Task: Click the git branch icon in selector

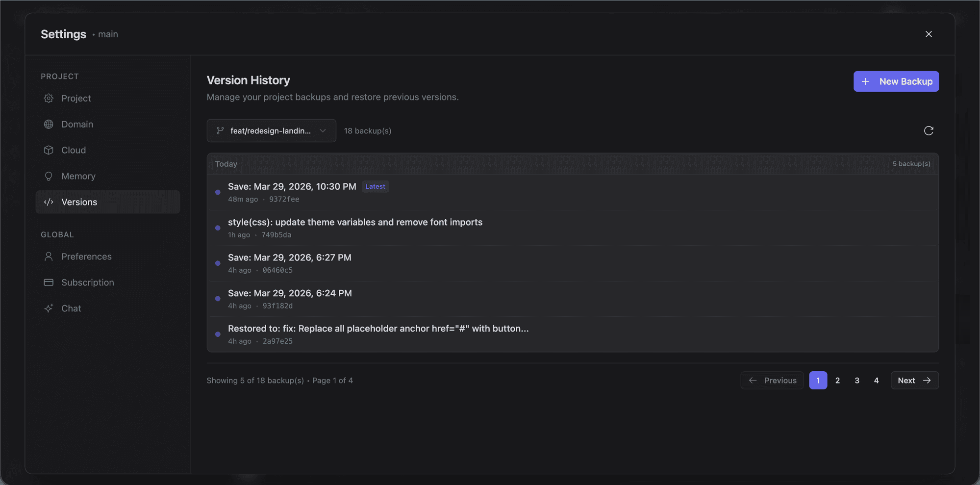Action: [220, 130]
